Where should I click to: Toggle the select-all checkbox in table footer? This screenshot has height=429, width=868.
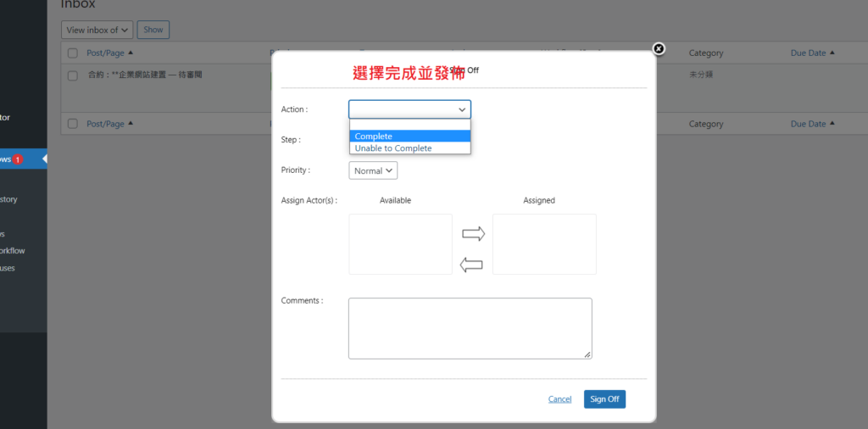(x=73, y=124)
